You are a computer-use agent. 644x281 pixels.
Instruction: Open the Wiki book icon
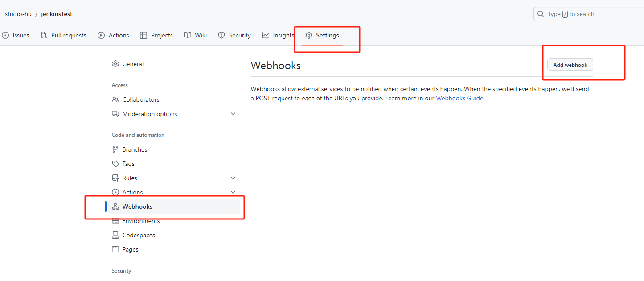(x=187, y=35)
